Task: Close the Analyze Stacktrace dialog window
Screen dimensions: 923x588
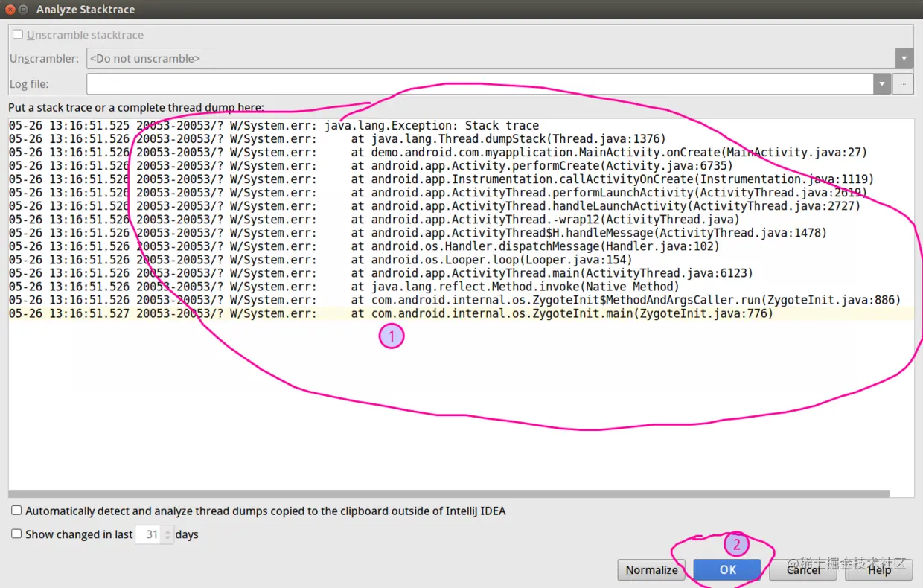Action: click(x=10, y=10)
